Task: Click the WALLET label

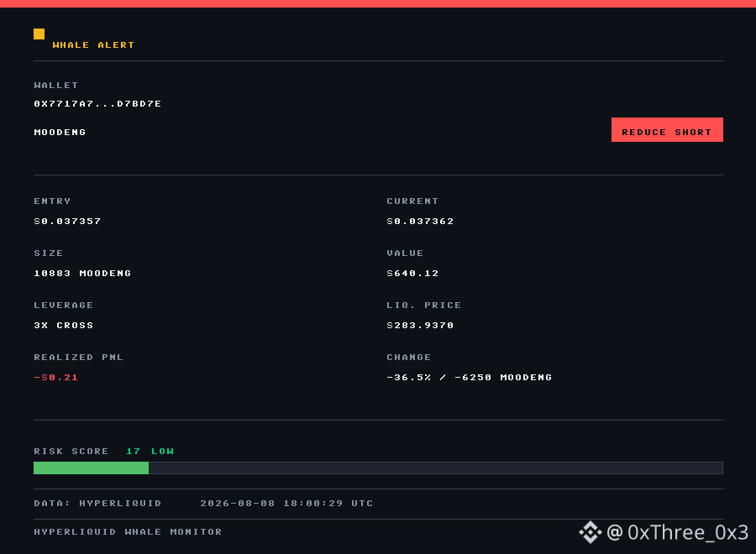Action: point(56,86)
